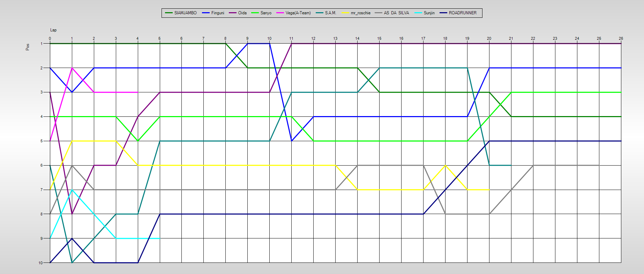Viewport: 644px width, 274px height.
Task: Click the SIAMJAMBO legend label
Action: click(x=185, y=13)
